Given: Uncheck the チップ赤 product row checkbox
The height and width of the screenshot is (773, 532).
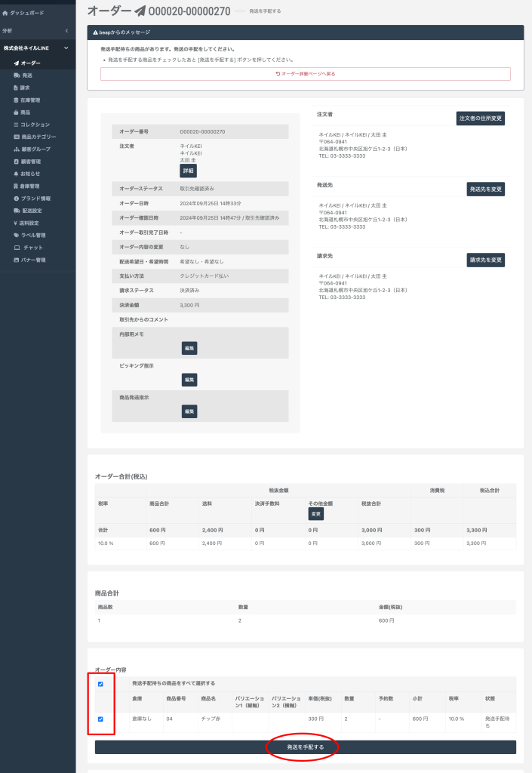Looking at the screenshot, I should pyautogui.click(x=100, y=719).
